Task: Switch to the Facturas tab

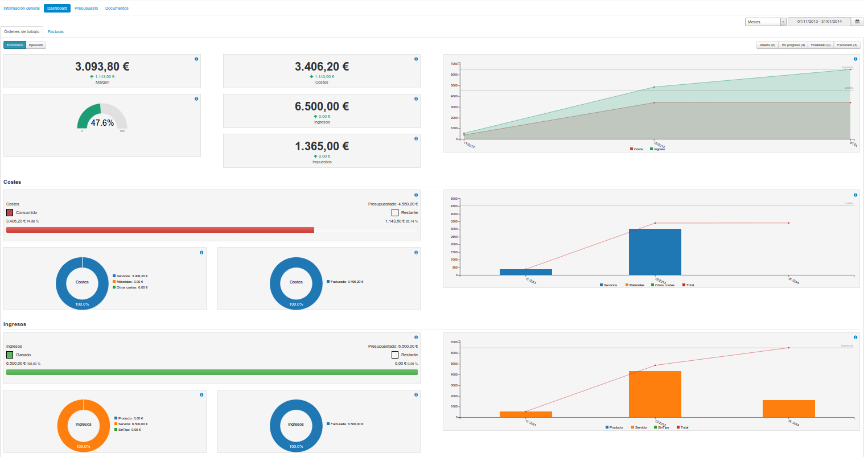Action: (56, 32)
